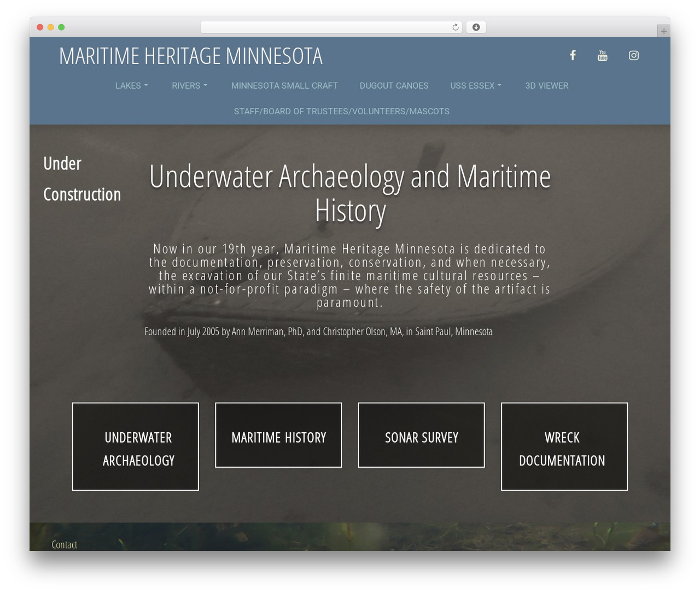Viewport: 700px width, 593px height.
Task: Reload the page with the refresh icon
Action: click(456, 27)
